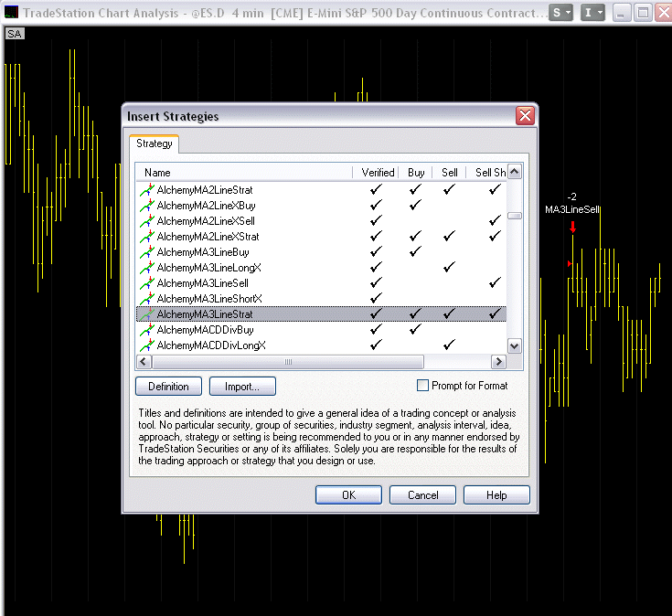The width and height of the screenshot is (672, 616).
Task: Click the AlchemyMA2LineStrat strategy icon
Action: [x=146, y=190]
